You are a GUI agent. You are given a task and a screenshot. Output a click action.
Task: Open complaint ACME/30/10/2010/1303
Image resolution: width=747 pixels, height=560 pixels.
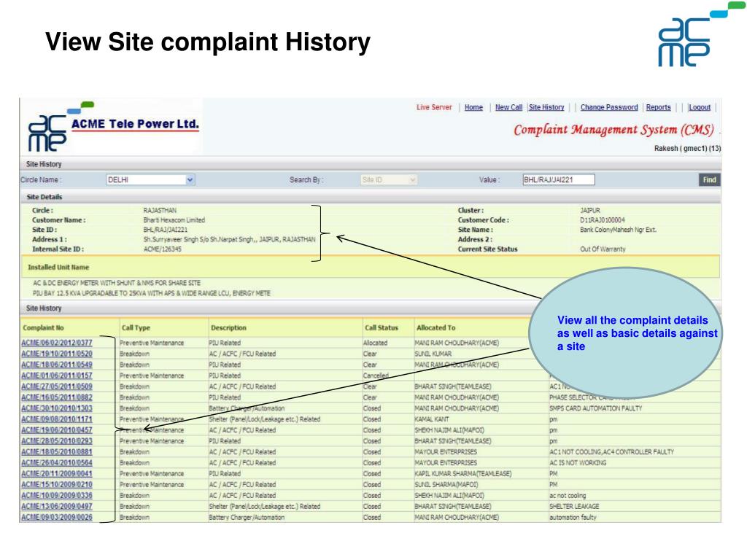[57, 408]
